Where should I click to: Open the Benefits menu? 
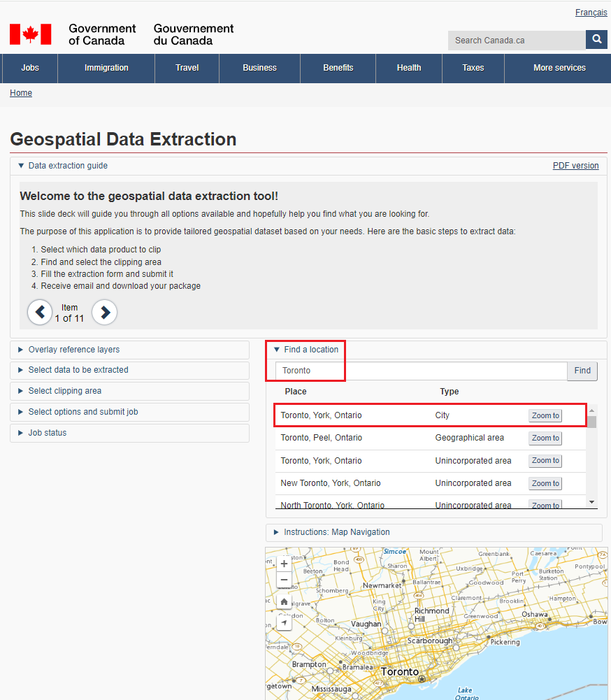tap(338, 68)
